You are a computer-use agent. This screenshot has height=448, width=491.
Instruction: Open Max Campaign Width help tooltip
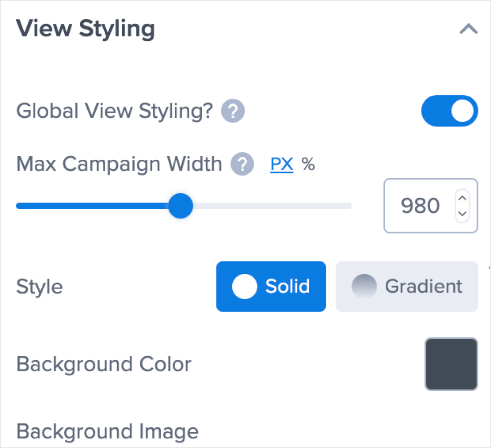(x=242, y=163)
